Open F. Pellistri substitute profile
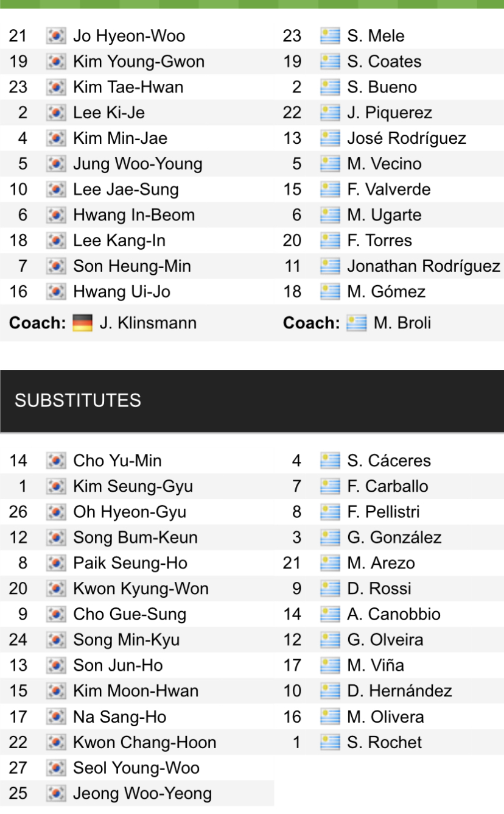Viewport: 504px width, 814px height. [x=383, y=512]
